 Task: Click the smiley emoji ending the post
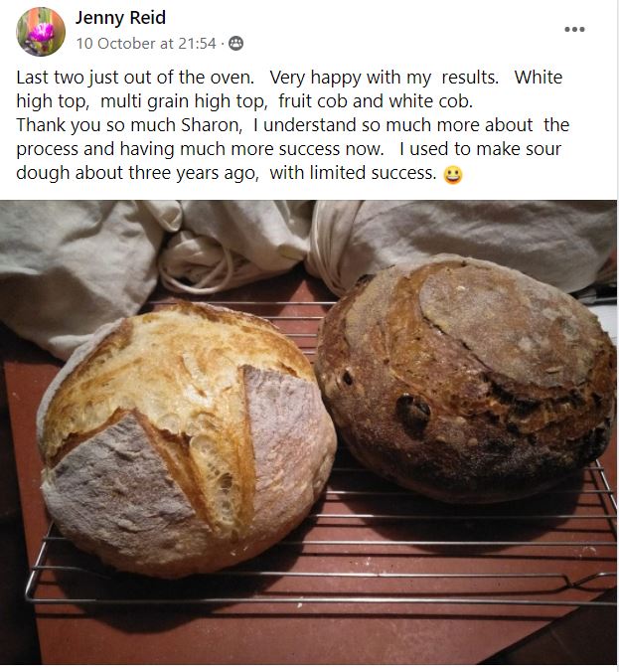point(453,174)
